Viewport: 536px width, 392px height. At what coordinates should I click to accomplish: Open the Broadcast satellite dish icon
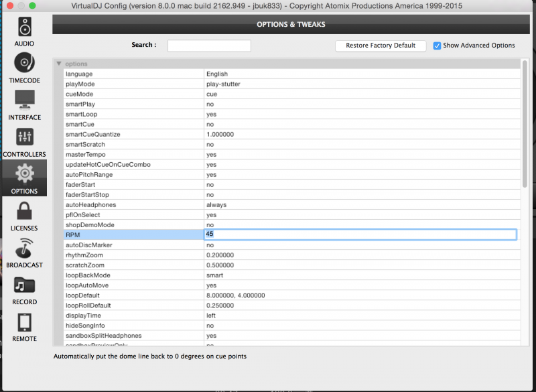pos(25,248)
